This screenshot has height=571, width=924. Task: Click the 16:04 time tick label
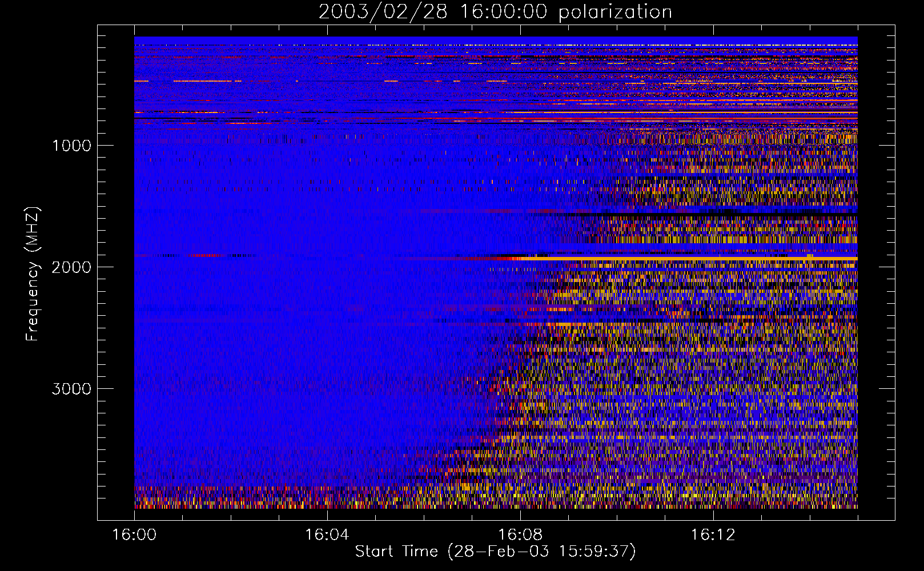327,535
